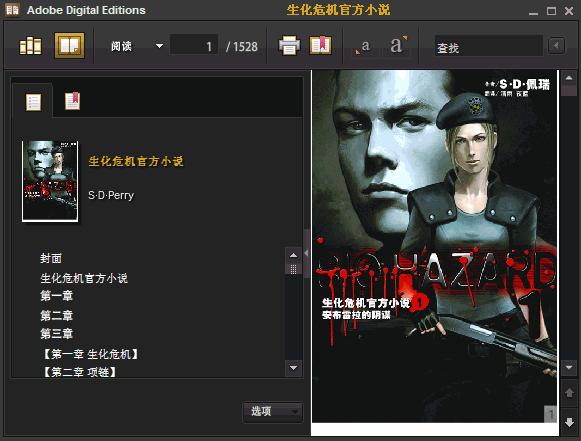Open 【第一章 生化危机】 entry

point(91,354)
